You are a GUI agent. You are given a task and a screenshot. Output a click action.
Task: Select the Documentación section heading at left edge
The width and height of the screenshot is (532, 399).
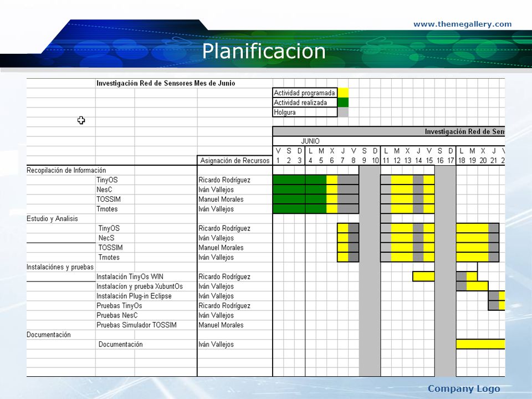coord(49,335)
